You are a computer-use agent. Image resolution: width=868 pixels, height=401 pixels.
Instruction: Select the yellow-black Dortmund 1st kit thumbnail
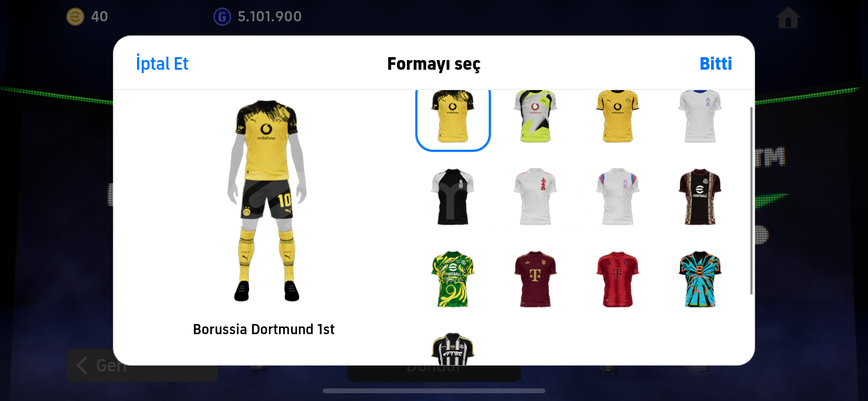pos(453,116)
